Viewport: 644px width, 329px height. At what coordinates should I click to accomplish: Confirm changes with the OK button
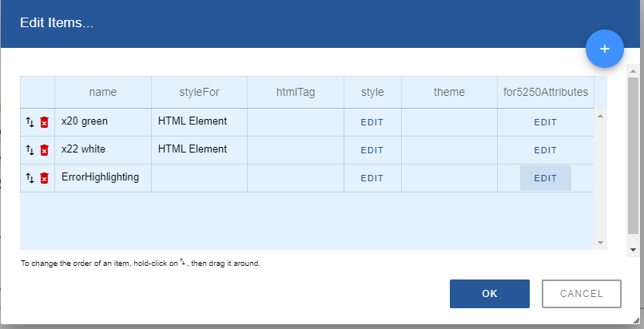point(489,294)
